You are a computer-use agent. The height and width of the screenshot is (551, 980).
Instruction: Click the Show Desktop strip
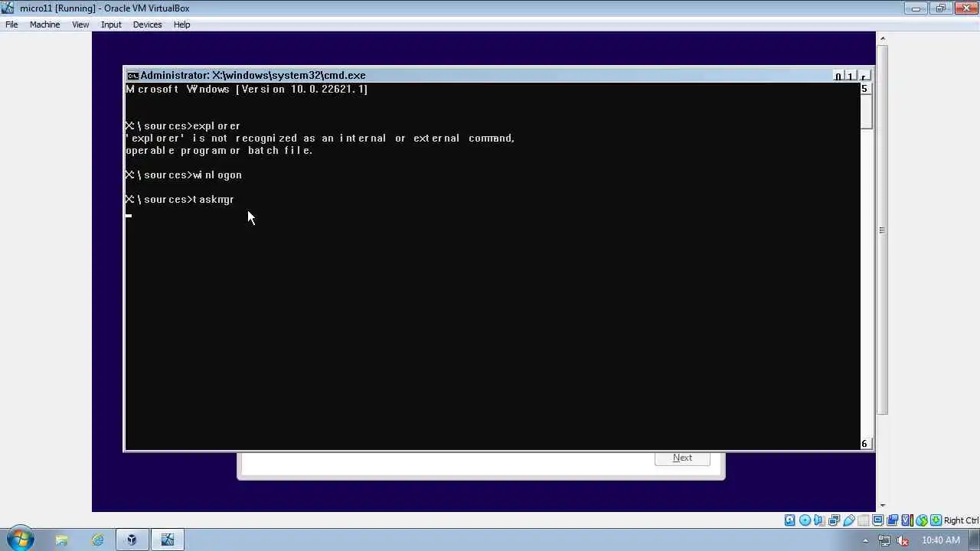coord(975,540)
